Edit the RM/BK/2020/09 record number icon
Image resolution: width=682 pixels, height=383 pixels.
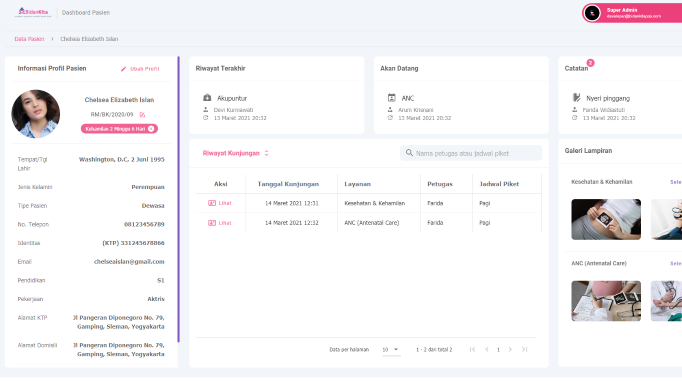142,115
